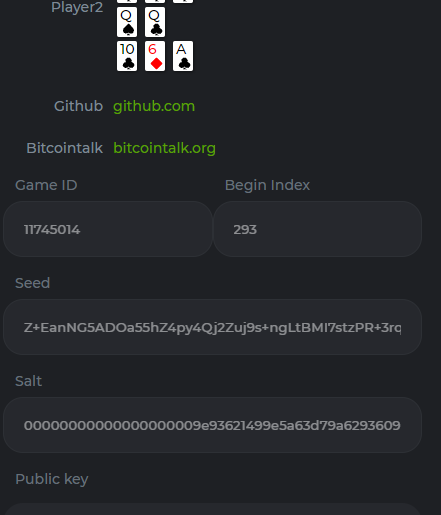Screen dimensions: 441x515
Task: Click the Public key label
Action: [52, 479]
